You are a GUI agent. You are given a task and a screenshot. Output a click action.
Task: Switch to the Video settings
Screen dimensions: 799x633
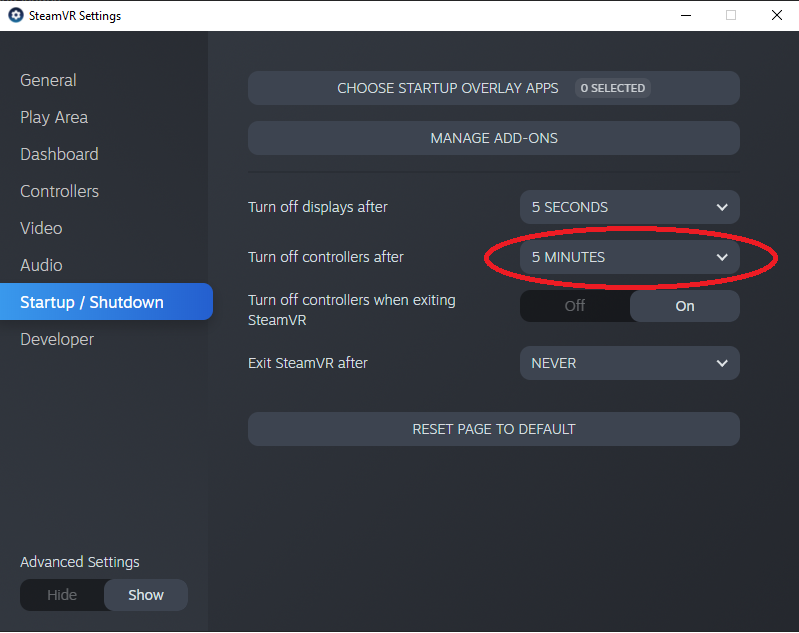41,228
